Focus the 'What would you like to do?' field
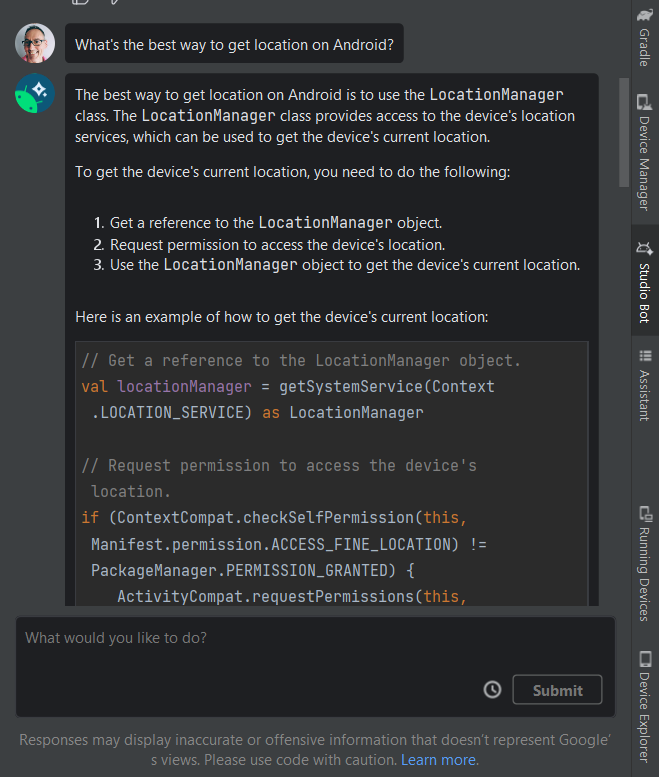This screenshot has width=659, height=777. pos(315,666)
